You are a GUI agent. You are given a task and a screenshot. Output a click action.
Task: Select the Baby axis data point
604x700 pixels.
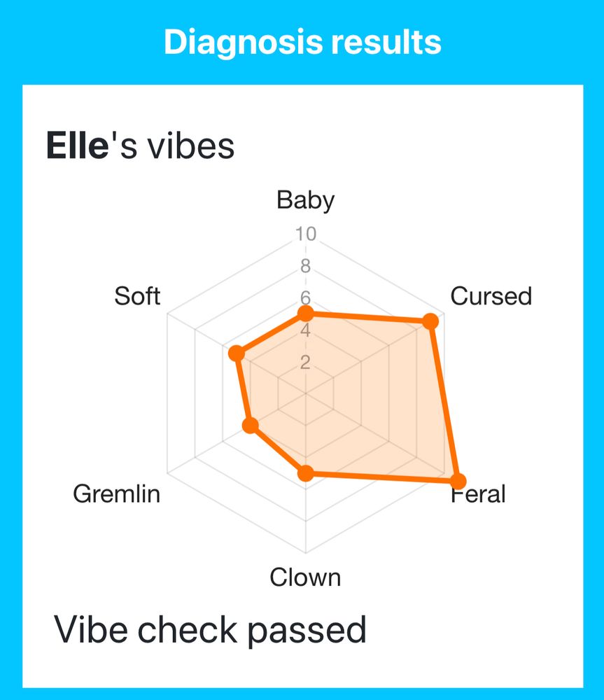[x=305, y=314]
